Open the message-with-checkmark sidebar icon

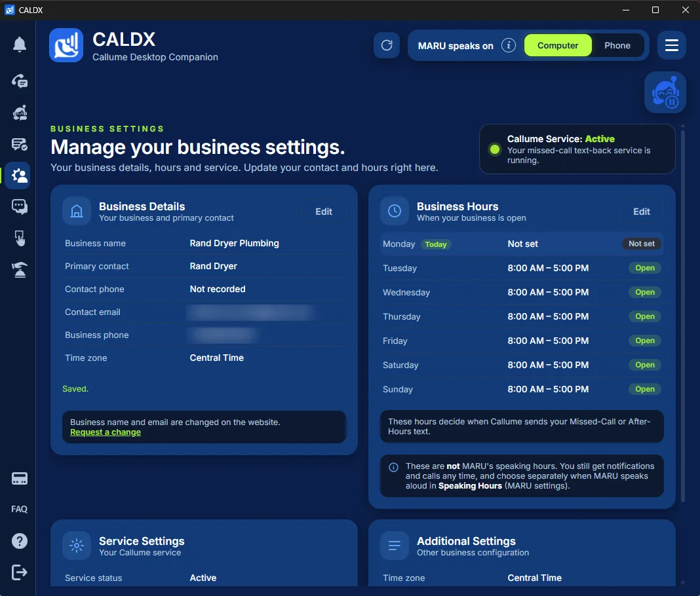tap(19, 144)
